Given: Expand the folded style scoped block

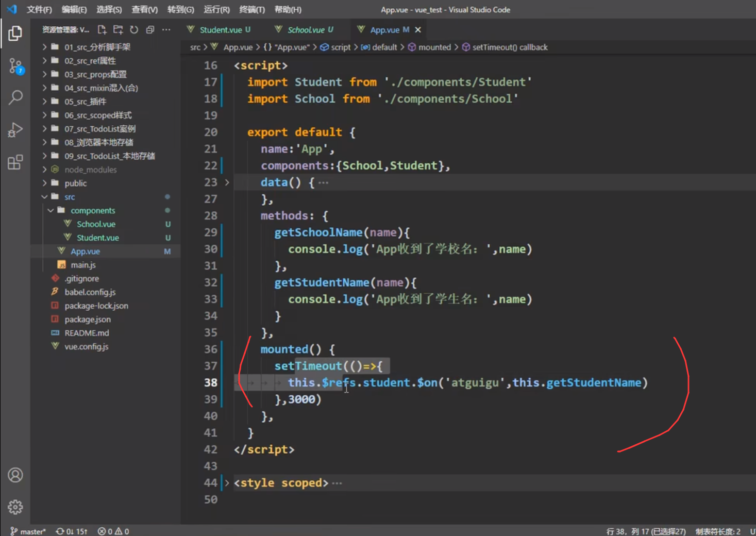Looking at the screenshot, I should pos(227,483).
